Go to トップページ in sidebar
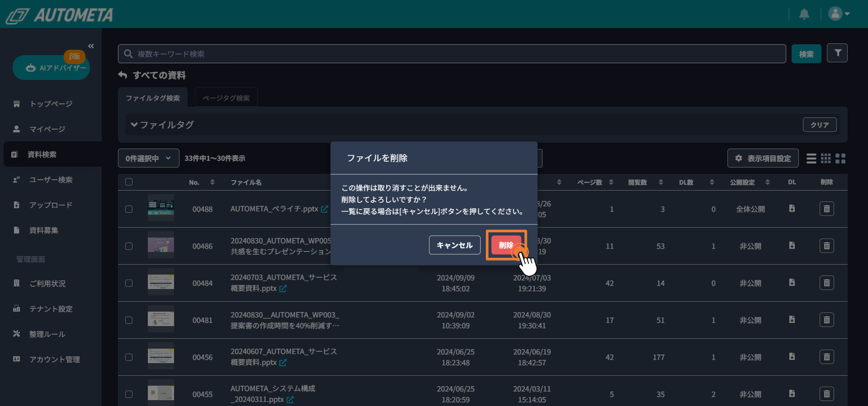Viewport: 868px width, 406px height. tap(51, 104)
